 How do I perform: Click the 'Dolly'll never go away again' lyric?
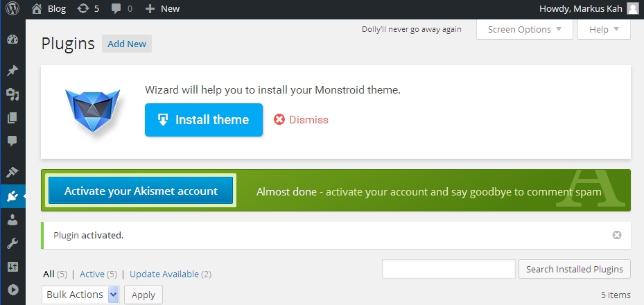click(x=412, y=30)
